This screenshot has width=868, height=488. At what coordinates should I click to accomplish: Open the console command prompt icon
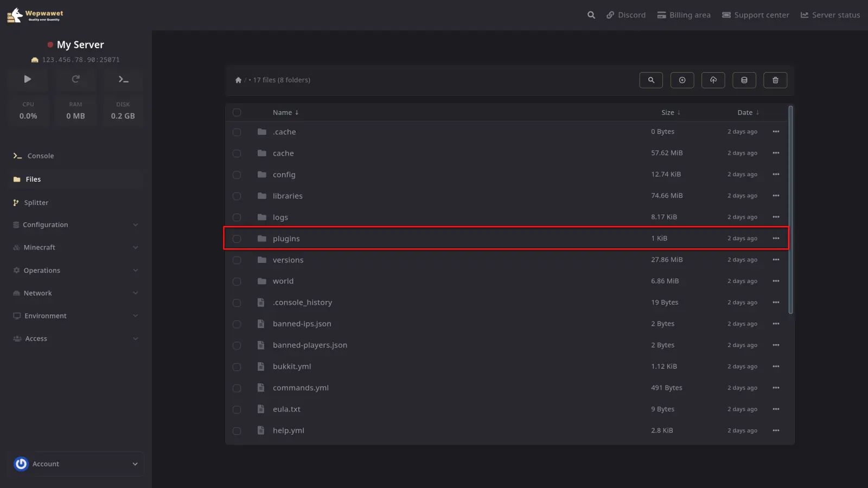[124, 79]
